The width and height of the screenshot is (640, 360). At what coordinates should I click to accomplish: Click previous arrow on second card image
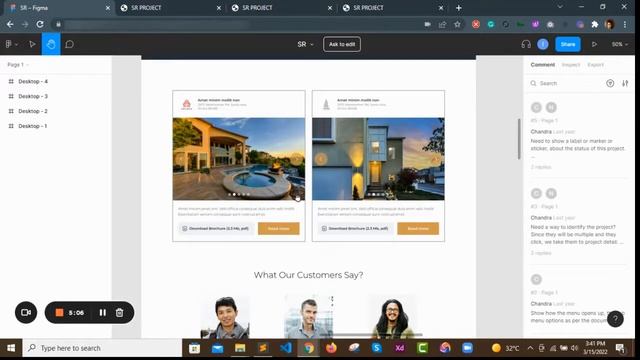(x=321, y=159)
